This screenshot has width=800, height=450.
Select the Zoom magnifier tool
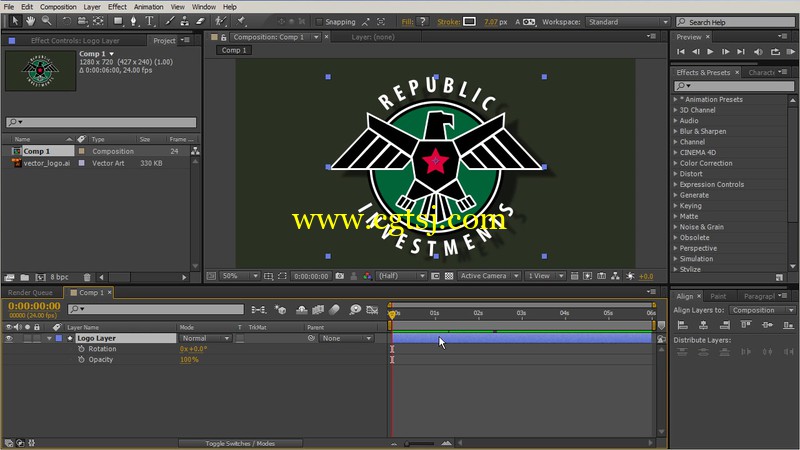pyautogui.click(x=46, y=21)
